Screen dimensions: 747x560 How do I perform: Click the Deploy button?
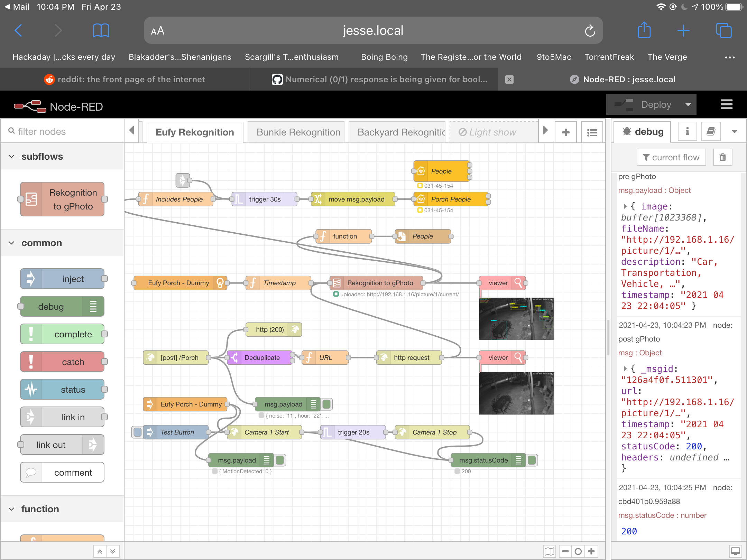coord(655,104)
